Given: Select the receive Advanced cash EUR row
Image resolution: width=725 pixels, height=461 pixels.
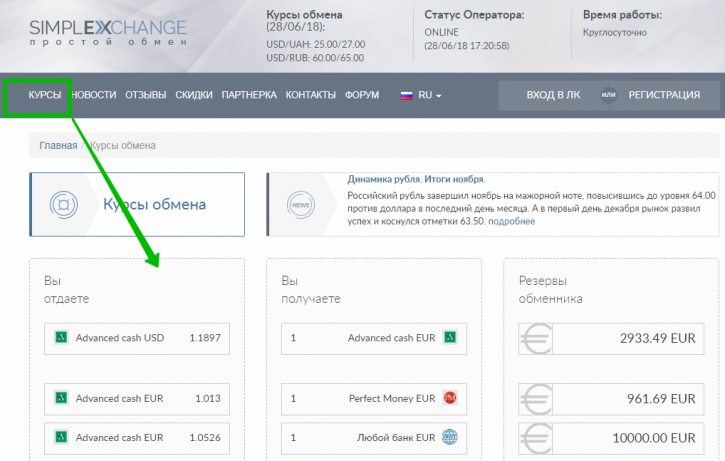Looking at the screenshot, I should pyautogui.click(x=374, y=338).
